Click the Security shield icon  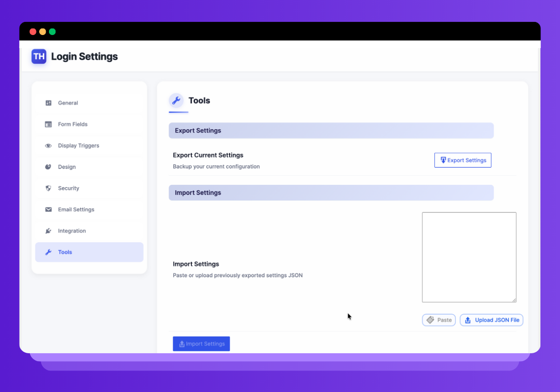point(48,188)
